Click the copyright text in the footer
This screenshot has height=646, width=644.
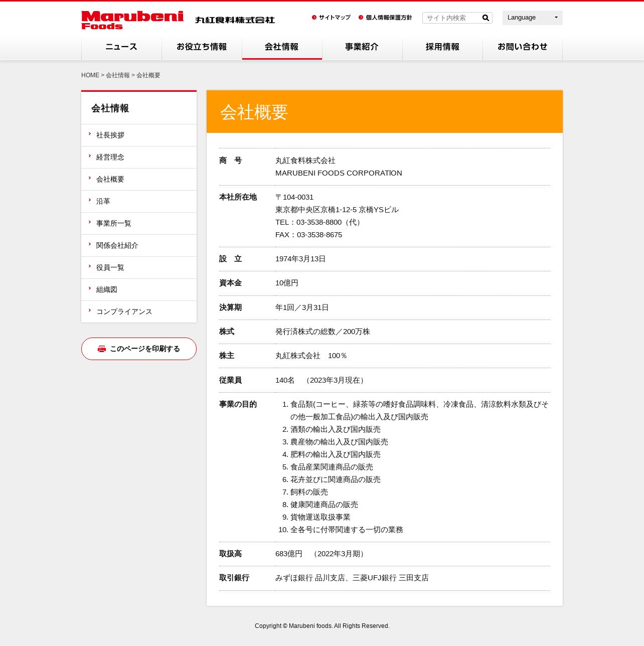point(322,626)
